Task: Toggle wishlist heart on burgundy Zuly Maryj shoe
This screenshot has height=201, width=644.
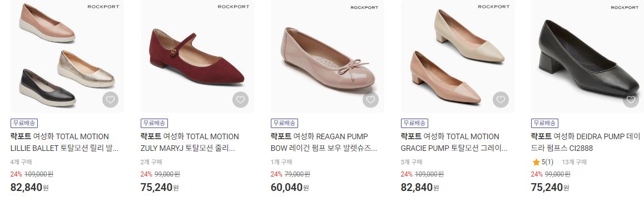Action: click(x=240, y=100)
